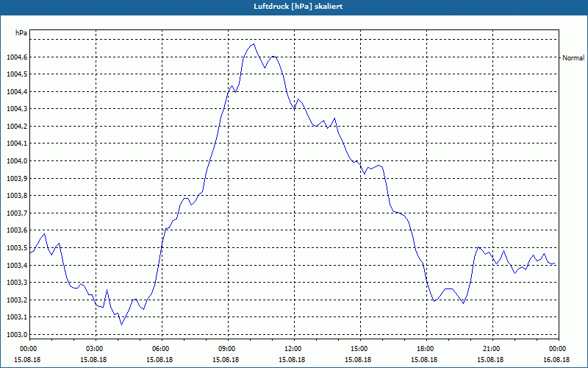
Task: Click y-axis value 1004,6
Action: 17,57
